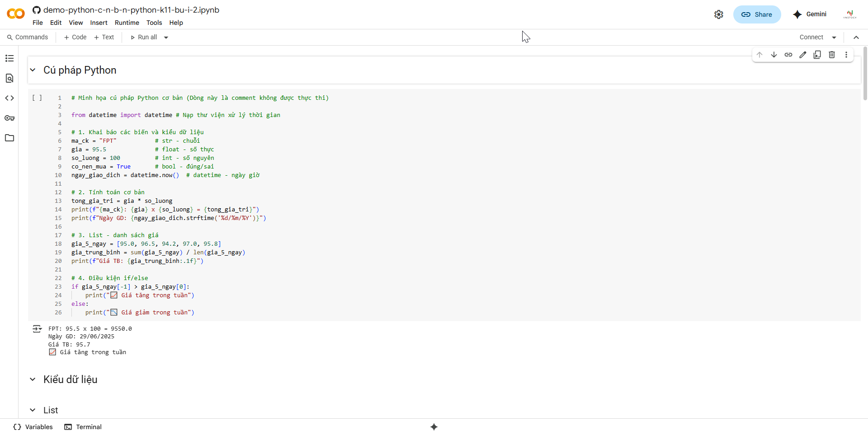This screenshot has height=435, width=868.
Task: Expand the Run all dropdown arrow
Action: [x=166, y=37]
